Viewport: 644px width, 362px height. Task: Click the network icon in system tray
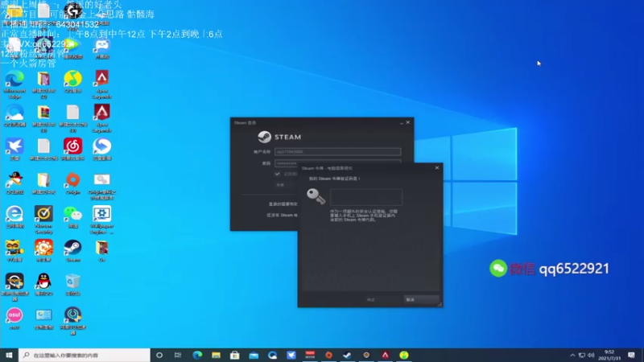[x=581, y=355]
